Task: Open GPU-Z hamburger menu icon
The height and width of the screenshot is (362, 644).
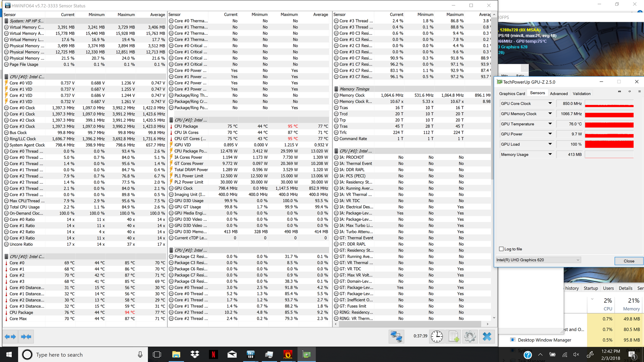Action: pyautogui.click(x=639, y=92)
